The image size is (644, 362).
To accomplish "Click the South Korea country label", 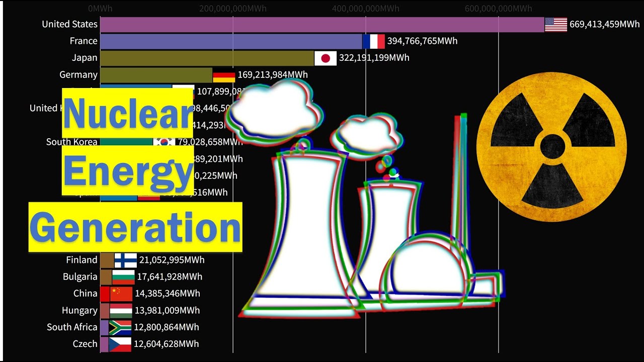I will pyautogui.click(x=72, y=142).
